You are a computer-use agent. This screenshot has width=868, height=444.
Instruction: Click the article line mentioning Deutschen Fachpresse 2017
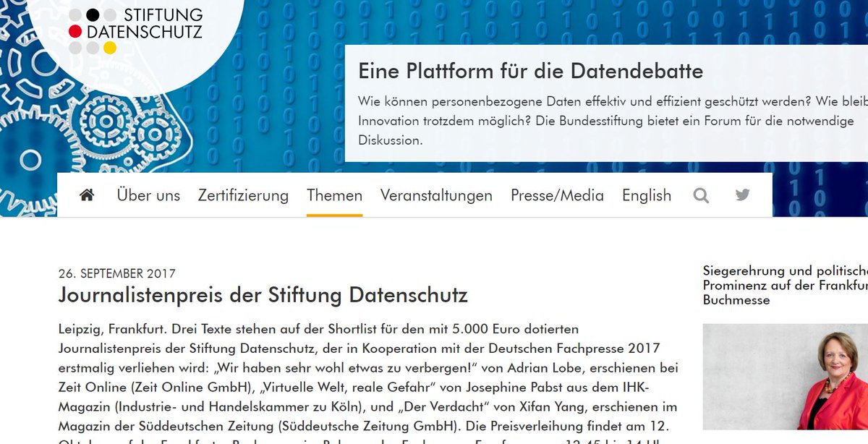[359, 349]
